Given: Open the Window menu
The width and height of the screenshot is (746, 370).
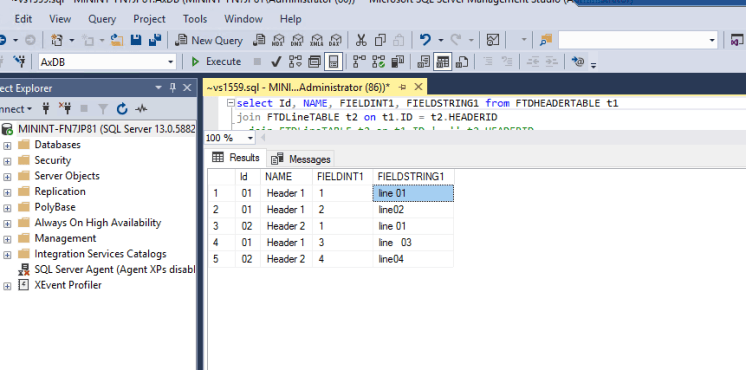Looking at the screenshot, I should click(x=244, y=19).
